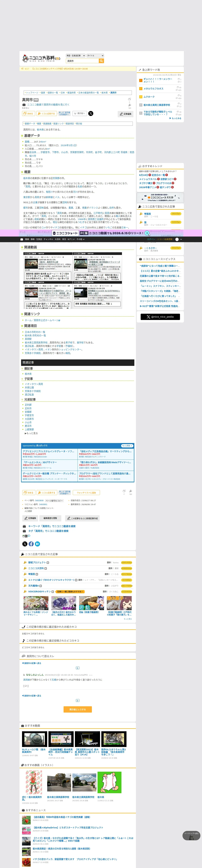202x868 pixels.
Task: Click the 栃木県 breadcrumb link
Action: (105, 93)
